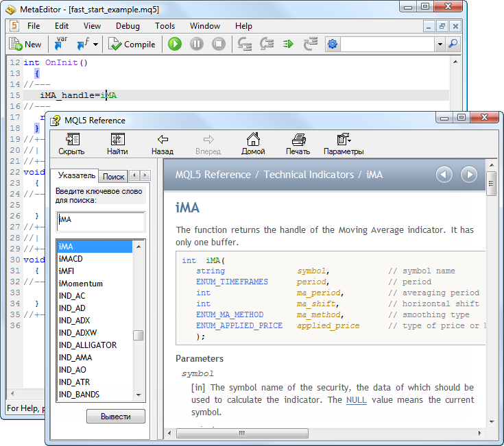The width and height of the screenshot is (504, 446).
Task: Click the keyword search input field
Action: pos(101,221)
